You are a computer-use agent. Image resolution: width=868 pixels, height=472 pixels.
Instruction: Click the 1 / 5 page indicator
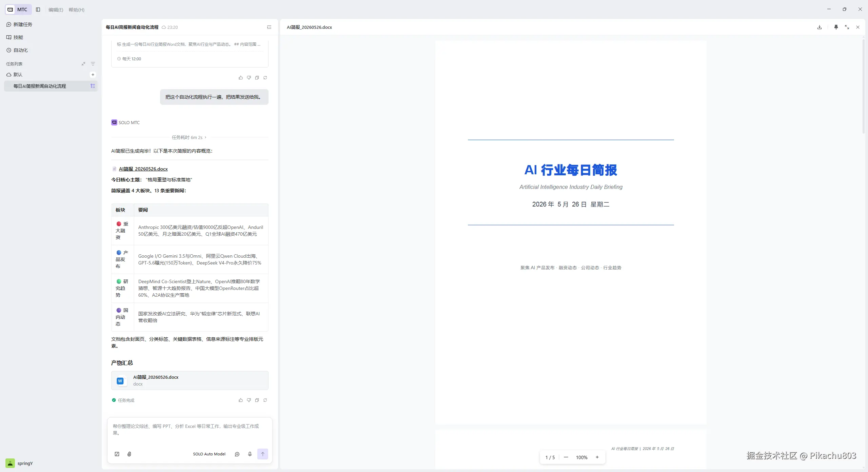coord(550,457)
